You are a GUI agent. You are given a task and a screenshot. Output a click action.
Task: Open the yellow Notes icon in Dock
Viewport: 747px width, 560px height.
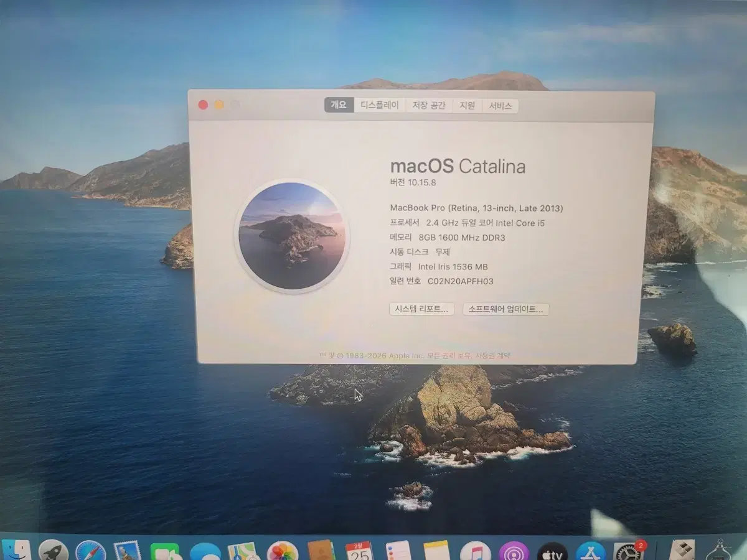(x=436, y=551)
